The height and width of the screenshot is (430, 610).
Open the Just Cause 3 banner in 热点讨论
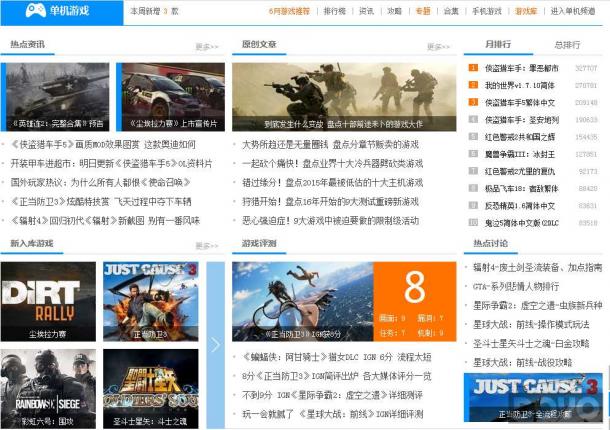pos(533,397)
